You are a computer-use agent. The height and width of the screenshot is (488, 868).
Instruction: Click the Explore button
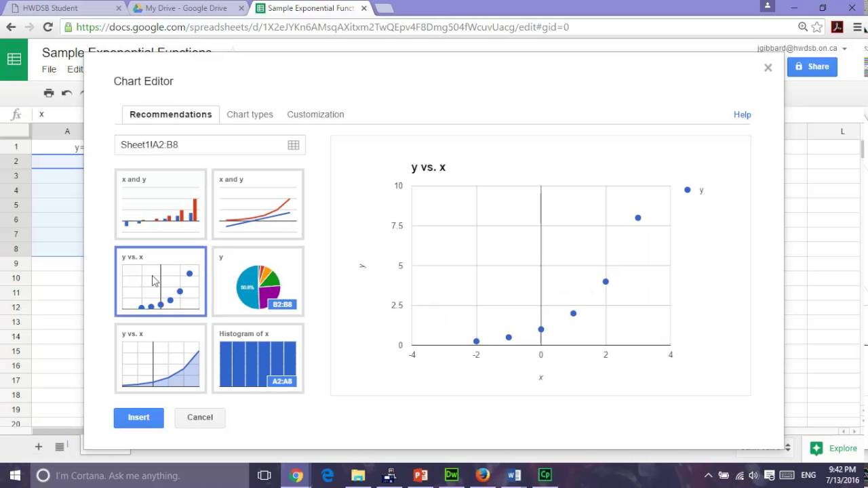tap(835, 448)
